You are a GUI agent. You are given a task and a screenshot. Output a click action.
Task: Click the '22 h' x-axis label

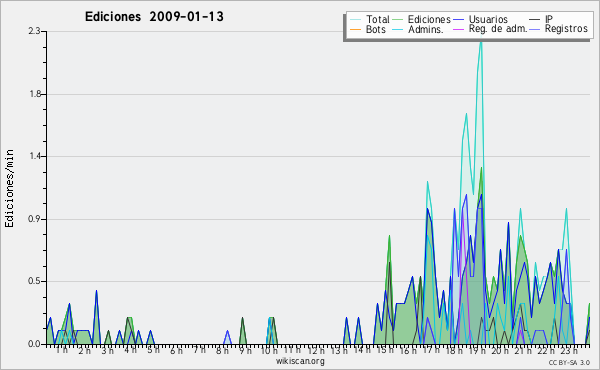546,350
